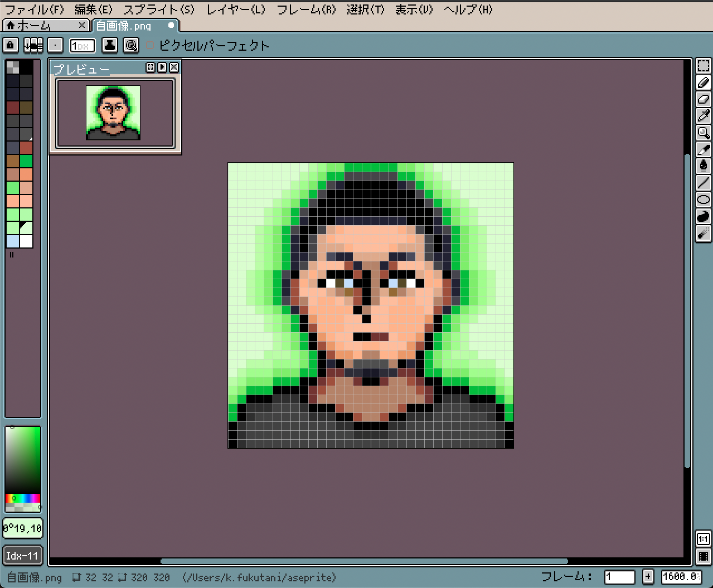Screen dimensions: 713x588
Task: Select the eyedropper tool
Action: pyautogui.click(x=704, y=116)
